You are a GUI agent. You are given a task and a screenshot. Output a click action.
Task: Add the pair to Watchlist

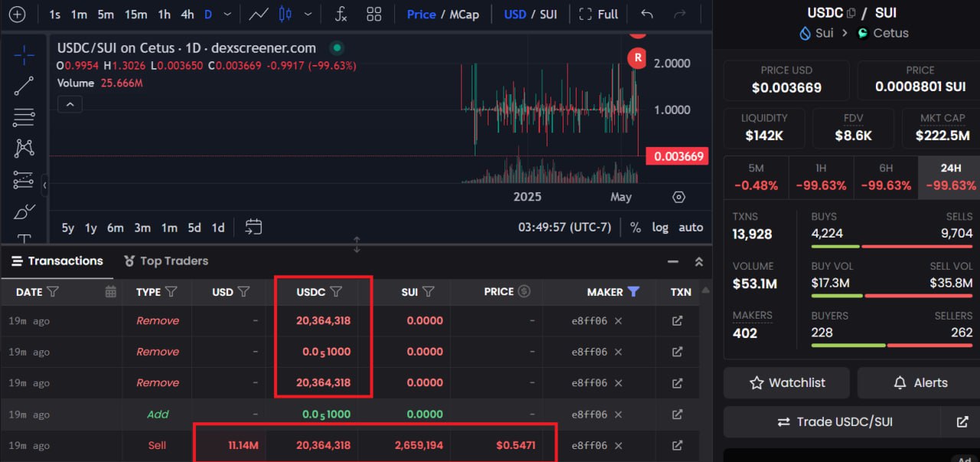(x=786, y=382)
